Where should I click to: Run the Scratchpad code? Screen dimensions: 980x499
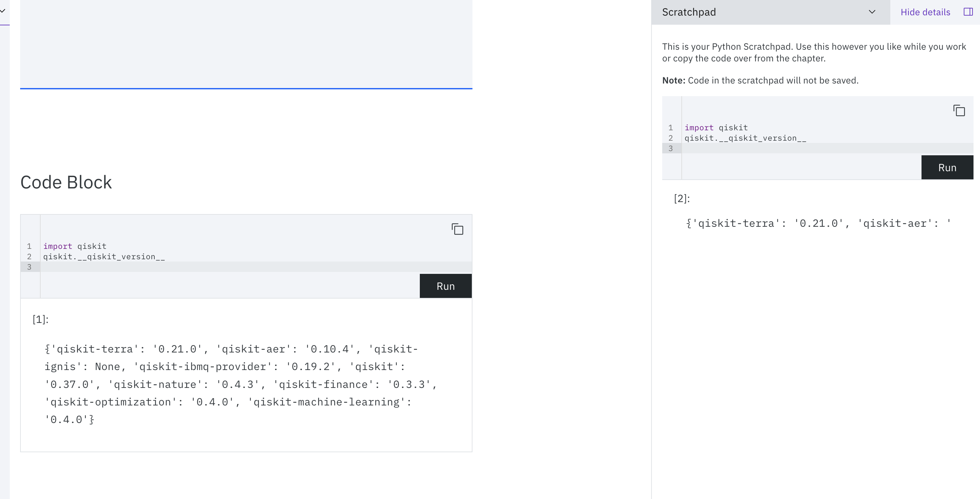(947, 167)
